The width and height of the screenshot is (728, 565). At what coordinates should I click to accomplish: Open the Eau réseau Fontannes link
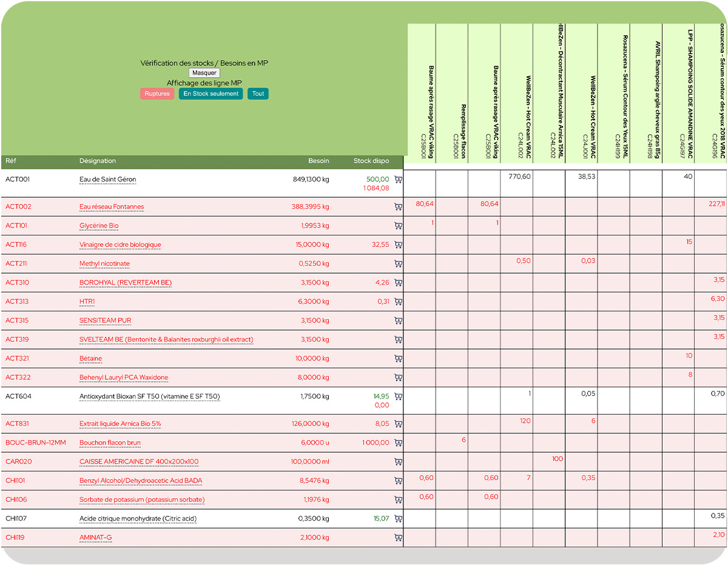112,207
